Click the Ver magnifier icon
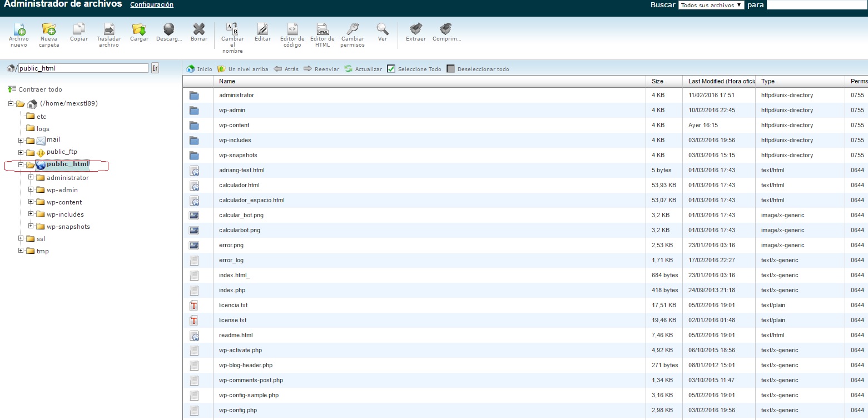The height and width of the screenshot is (420, 868). coord(383,29)
